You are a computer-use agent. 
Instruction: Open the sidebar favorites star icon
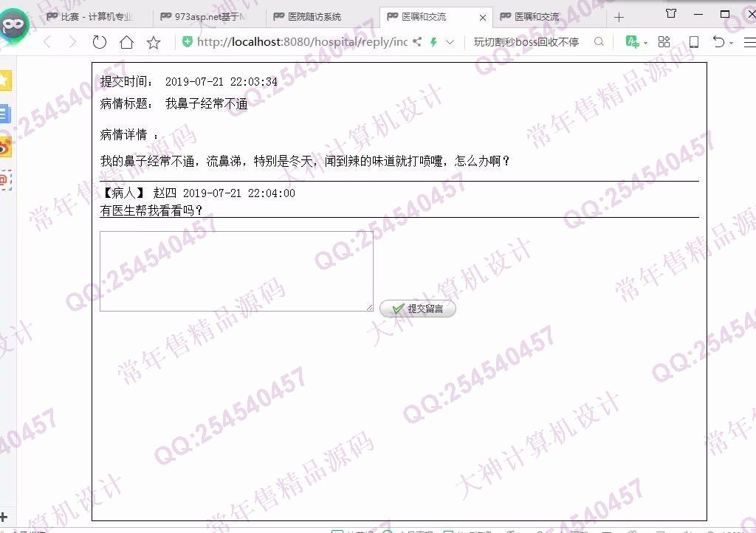pyautogui.click(x=5, y=80)
